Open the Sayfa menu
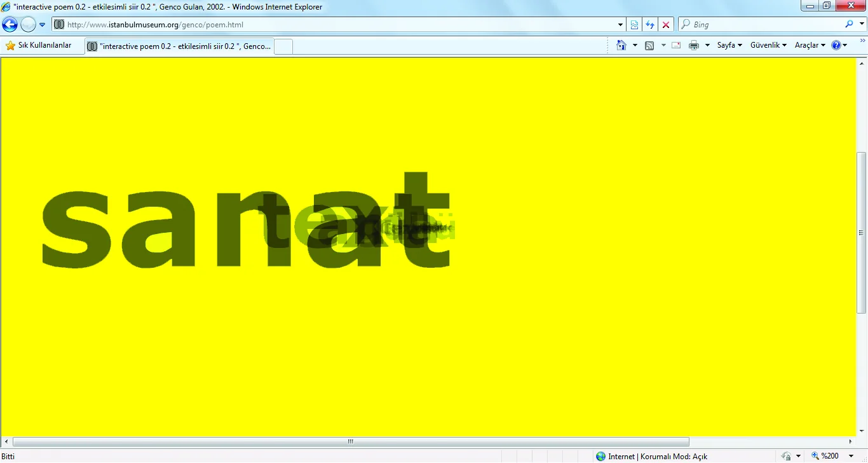The height and width of the screenshot is (463, 868). [x=729, y=46]
